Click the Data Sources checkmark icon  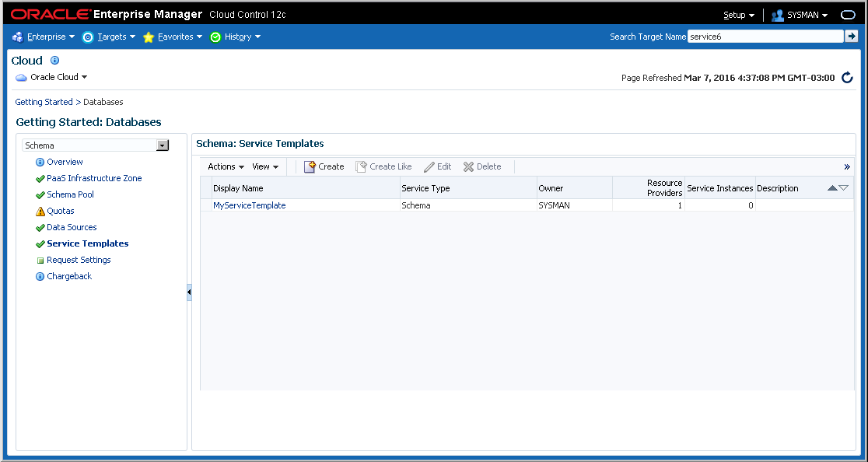click(x=40, y=227)
